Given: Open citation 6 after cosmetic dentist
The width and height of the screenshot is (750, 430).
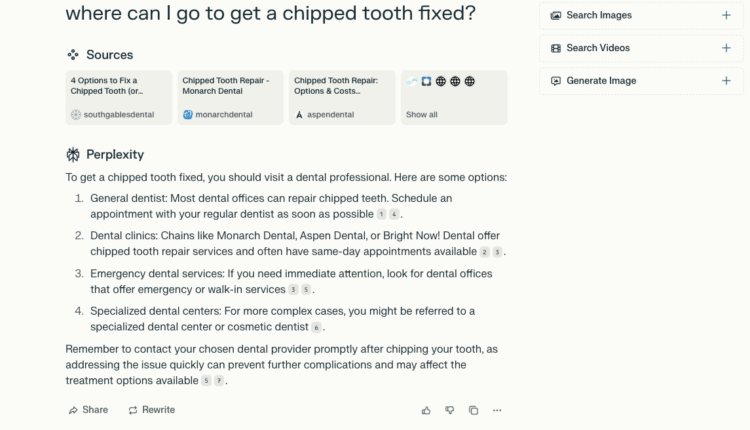Looking at the screenshot, I should [316, 328].
